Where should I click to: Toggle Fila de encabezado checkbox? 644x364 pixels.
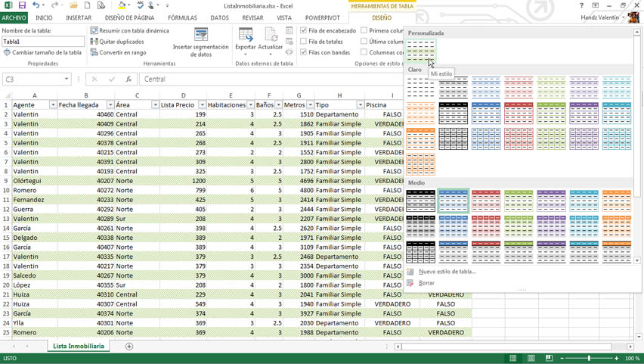(x=304, y=31)
